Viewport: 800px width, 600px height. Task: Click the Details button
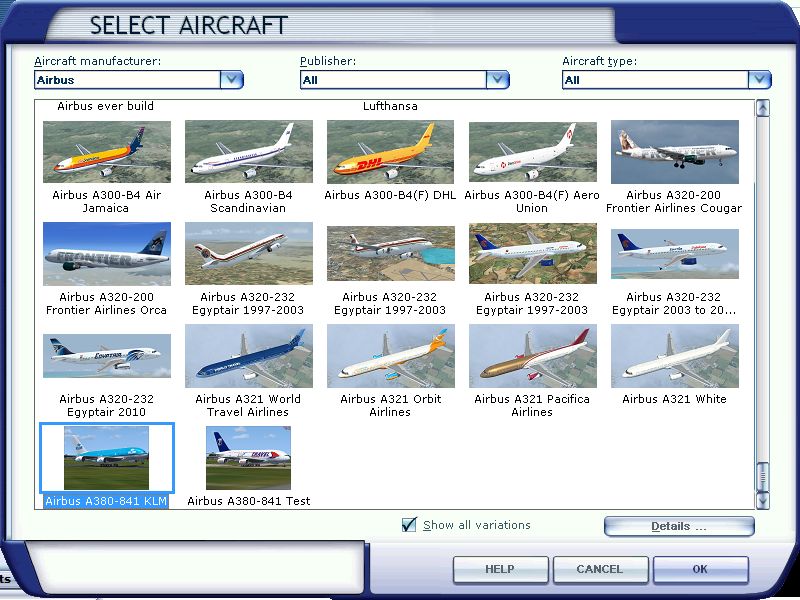pyautogui.click(x=679, y=526)
